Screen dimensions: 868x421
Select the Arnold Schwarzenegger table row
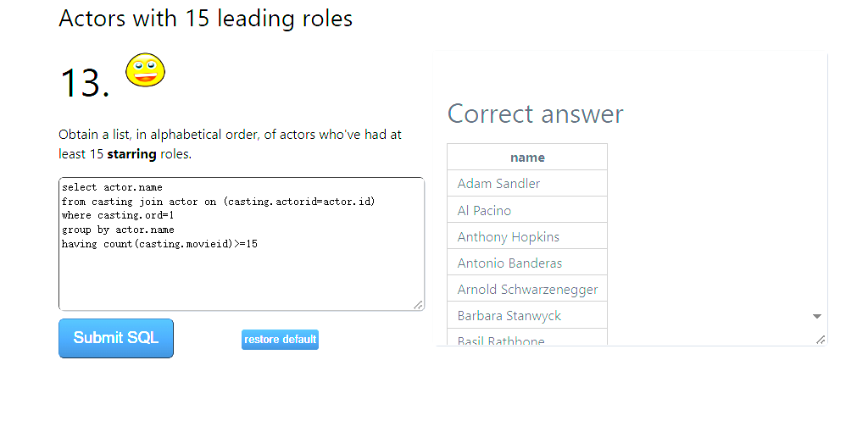(x=527, y=289)
